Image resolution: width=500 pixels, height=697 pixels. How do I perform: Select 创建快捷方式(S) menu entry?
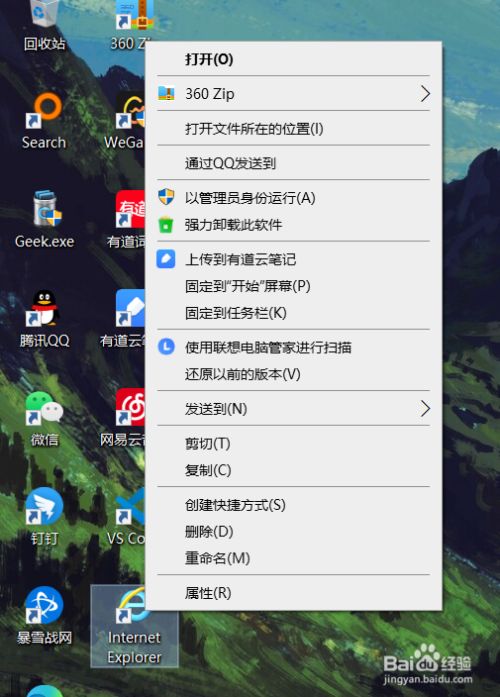(x=294, y=505)
